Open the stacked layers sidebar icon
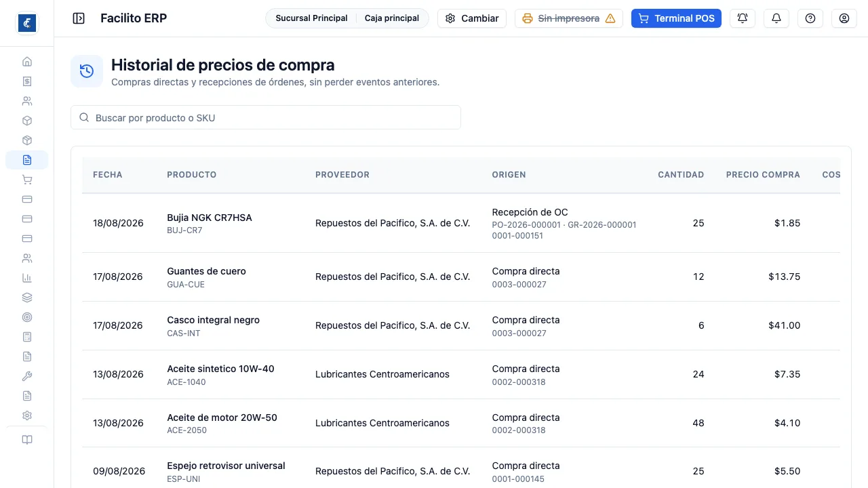This screenshot has height=488, width=868. 27,298
